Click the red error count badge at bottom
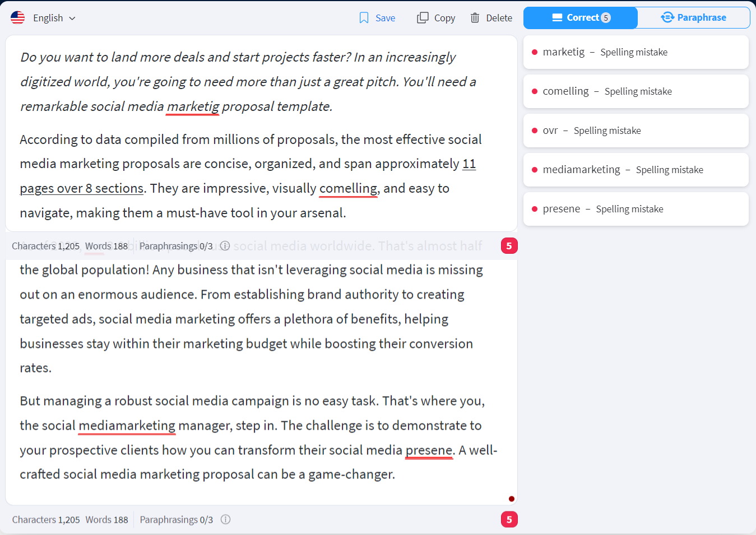The width and height of the screenshot is (756, 535). [x=509, y=520]
